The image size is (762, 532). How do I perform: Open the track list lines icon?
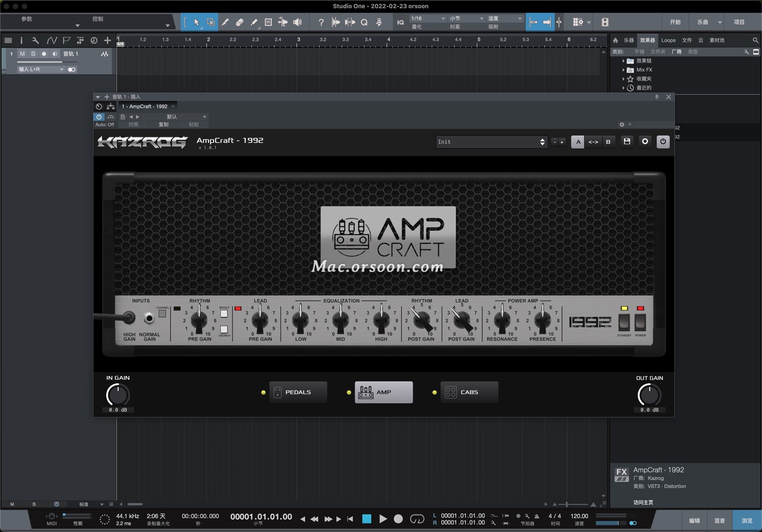point(8,41)
